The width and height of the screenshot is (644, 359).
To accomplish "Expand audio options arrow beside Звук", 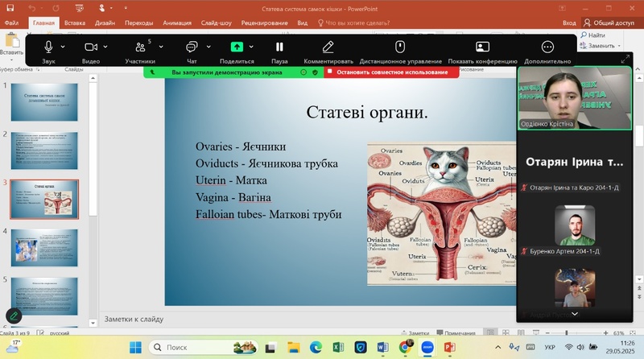I will pyautogui.click(x=63, y=47).
